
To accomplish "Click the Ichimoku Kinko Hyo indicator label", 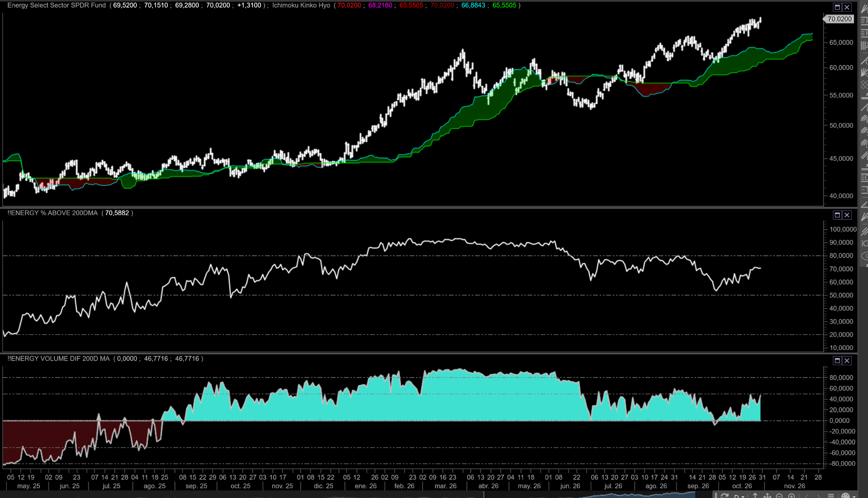I will (x=301, y=6).
